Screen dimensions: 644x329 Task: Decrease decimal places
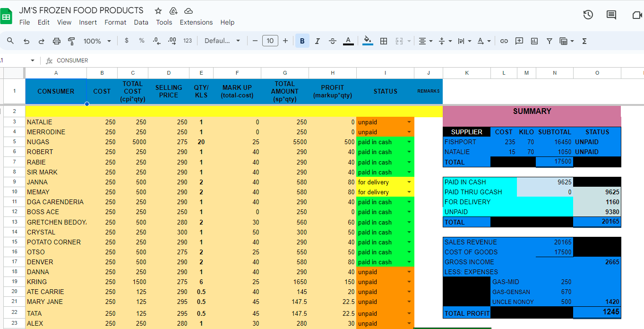coord(156,41)
